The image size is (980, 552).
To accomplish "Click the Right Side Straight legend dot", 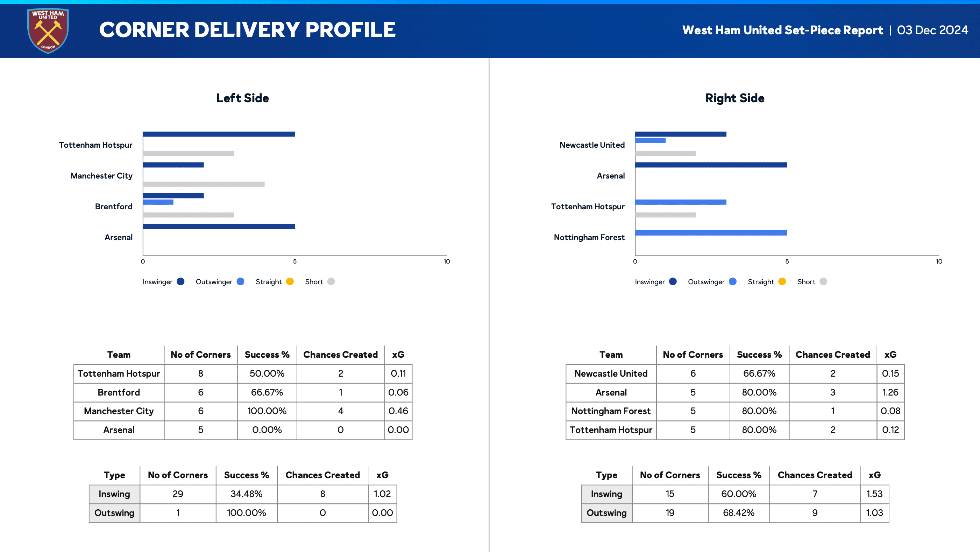I will (x=782, y=281).
